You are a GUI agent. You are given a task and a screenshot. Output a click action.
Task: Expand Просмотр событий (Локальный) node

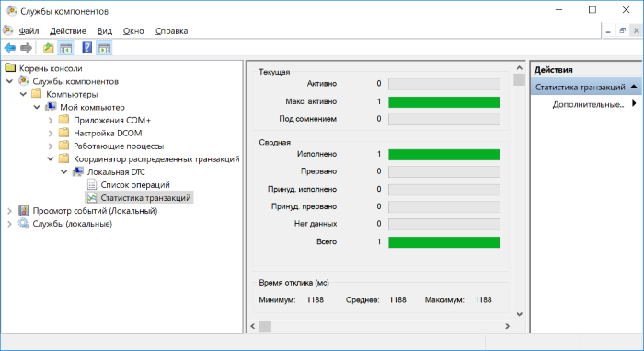point(9,211)
